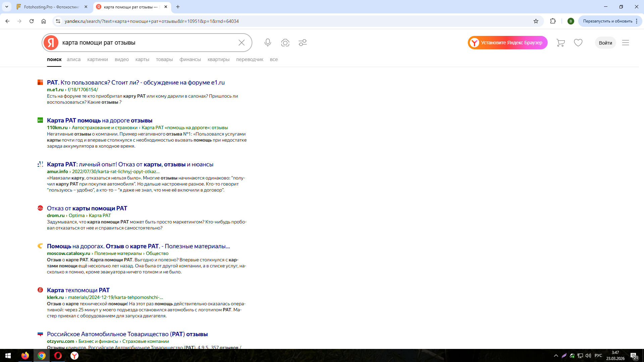The height and width of the screenshot is (362, 644).
Task: Start voice search with the microphone icon
Action: coord(267,43)
